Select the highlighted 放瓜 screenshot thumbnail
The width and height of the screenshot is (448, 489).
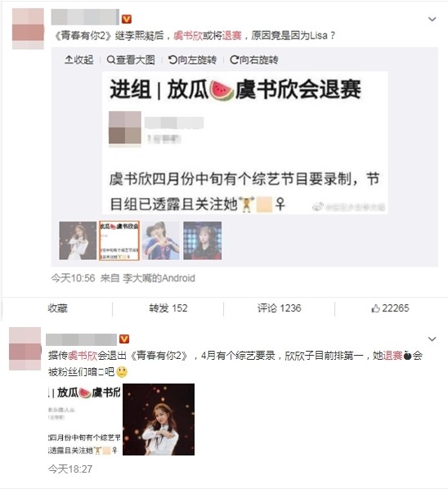(119, 240)
